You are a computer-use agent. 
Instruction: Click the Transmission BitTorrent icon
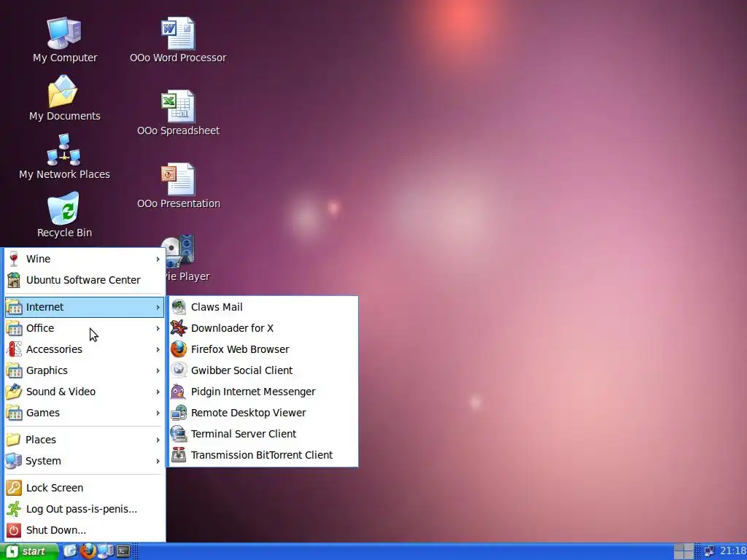179,455
